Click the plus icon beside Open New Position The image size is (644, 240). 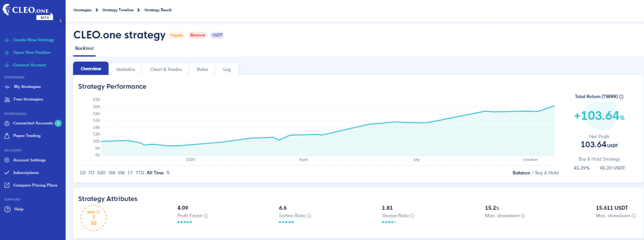coord(6,53)
